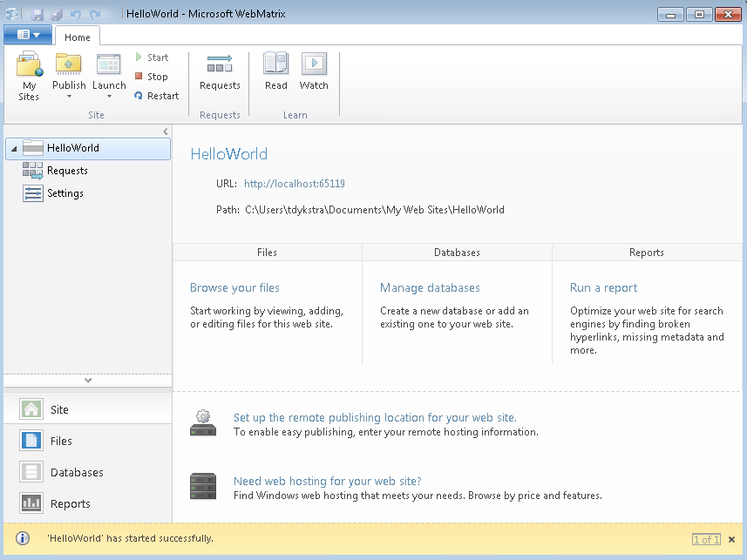Viewport: 747px width, 560px height.
Task: Click the HelloWorld site heading
Action: [229, 154]
